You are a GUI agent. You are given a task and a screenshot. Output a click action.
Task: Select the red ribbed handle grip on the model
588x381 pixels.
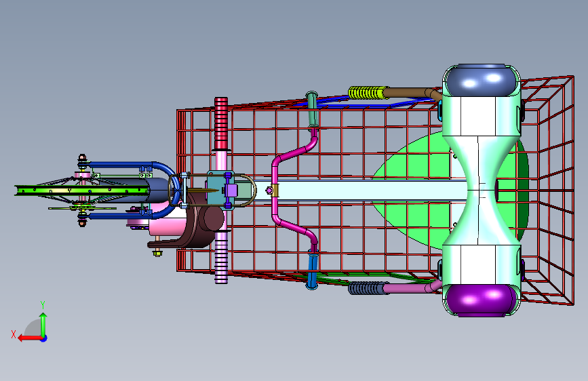click(221, 124)
